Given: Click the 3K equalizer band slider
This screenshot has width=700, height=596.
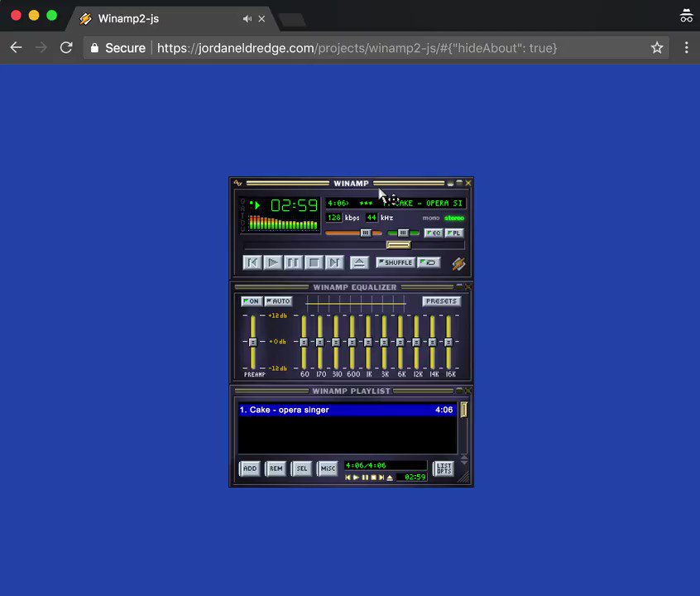Looking at the screenshot, I should 385,342.
